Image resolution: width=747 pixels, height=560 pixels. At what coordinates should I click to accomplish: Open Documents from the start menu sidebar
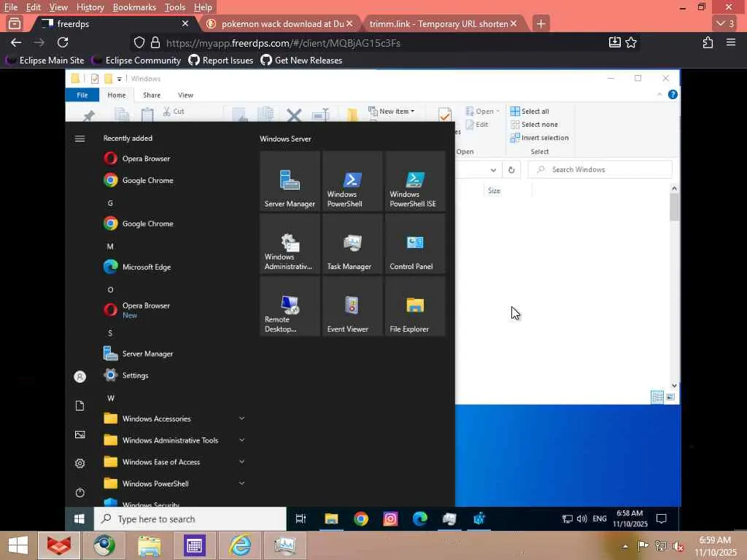[80, 405]
